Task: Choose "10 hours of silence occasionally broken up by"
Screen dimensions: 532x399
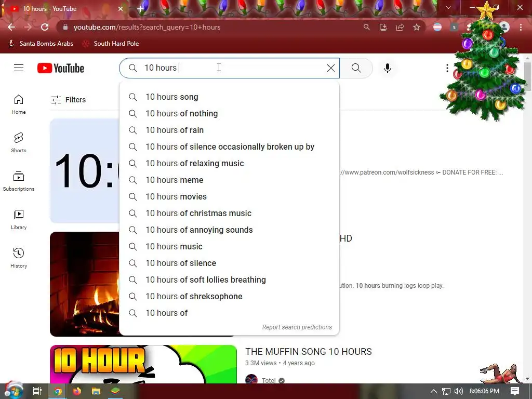Action: (x=229, y=147)
